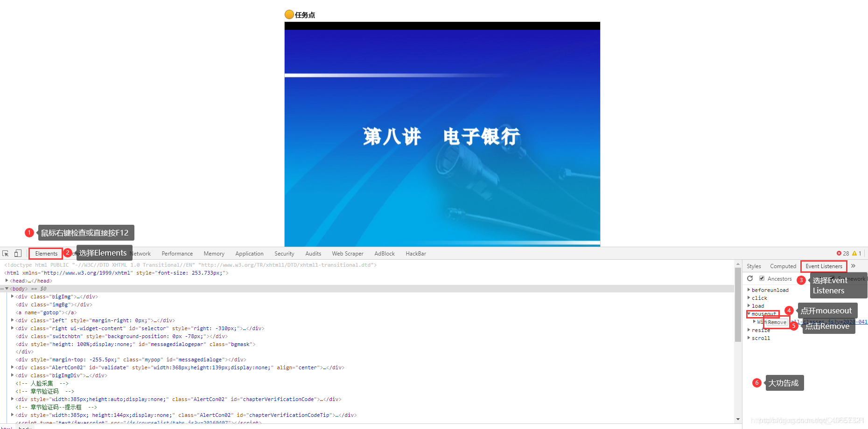The image size is (868, 429).
Task: Expand the div id selector node
Action: [12, 328]
